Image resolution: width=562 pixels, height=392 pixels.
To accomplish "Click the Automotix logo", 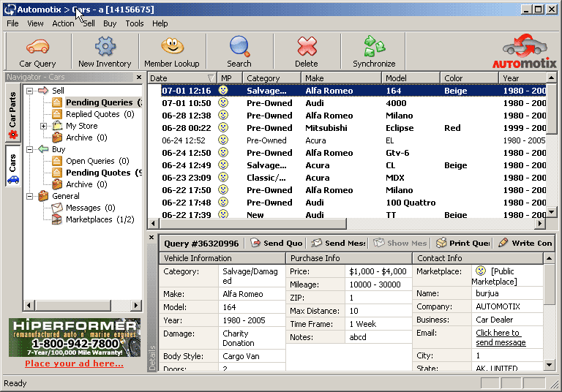I will pyautogui.click(x=525, y=51).
